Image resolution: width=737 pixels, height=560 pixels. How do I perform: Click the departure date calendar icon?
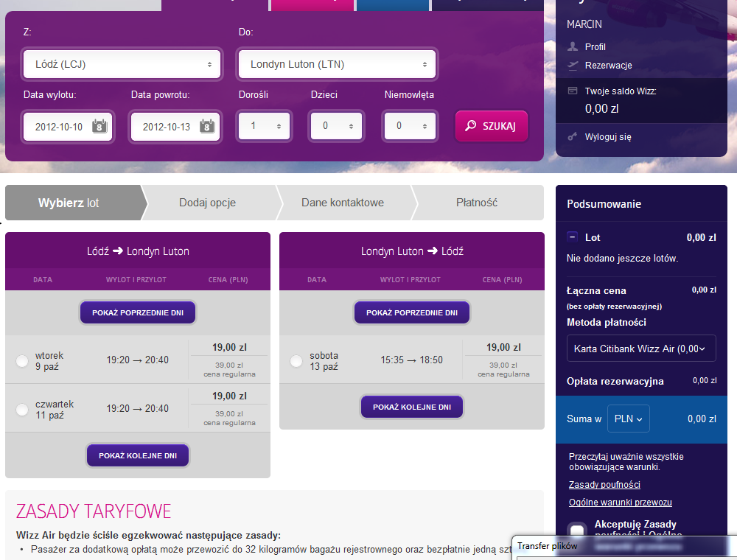pyautogui.click(x=100, y=126)
